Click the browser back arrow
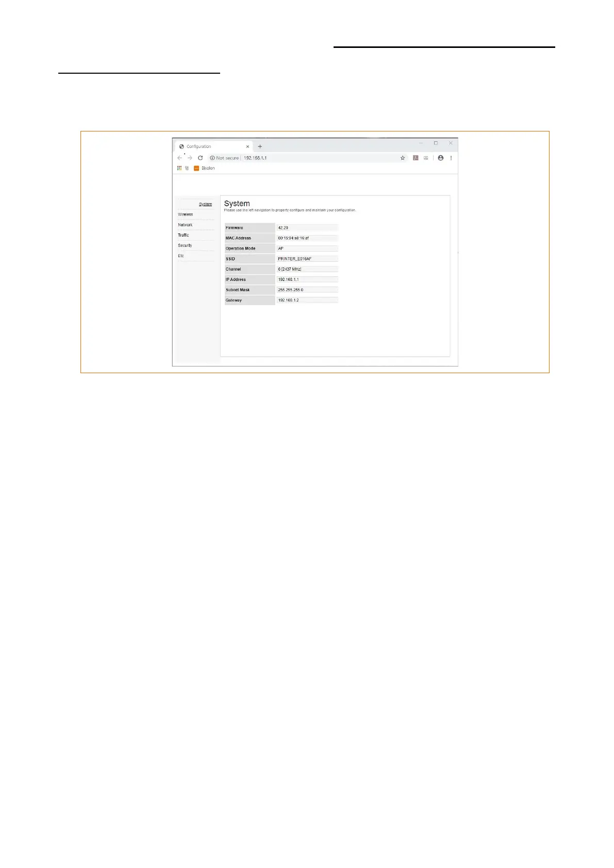The width and height of the screenshot is (614, 868). coord(180,158)
